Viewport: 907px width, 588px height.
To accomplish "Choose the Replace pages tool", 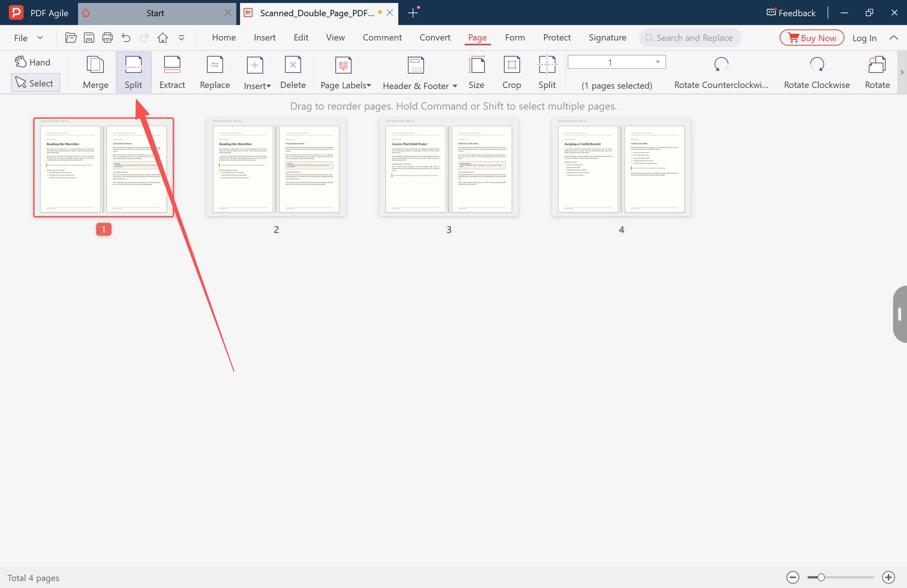I will (215, 72).
